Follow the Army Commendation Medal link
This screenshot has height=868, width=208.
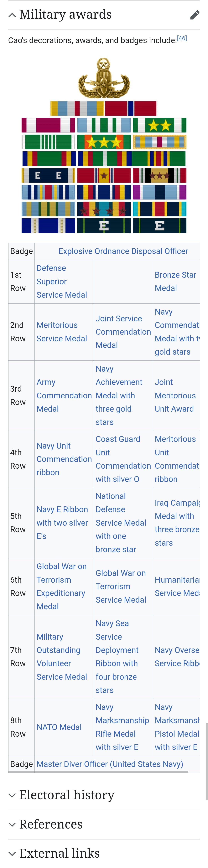(64, 395)
